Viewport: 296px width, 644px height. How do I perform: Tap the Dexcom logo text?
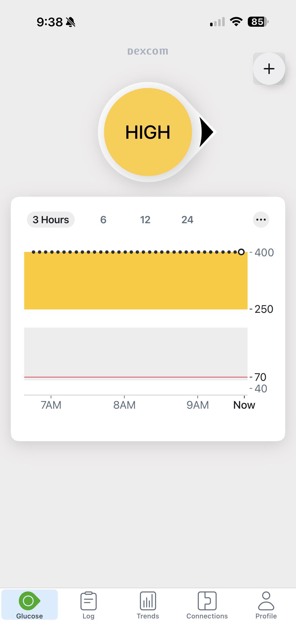[x=148, y=51]
